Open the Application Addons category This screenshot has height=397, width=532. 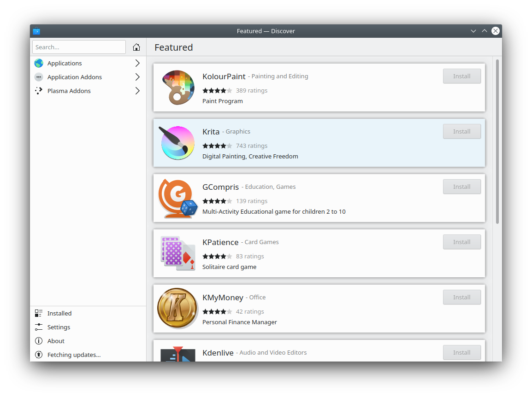(88, 77)
